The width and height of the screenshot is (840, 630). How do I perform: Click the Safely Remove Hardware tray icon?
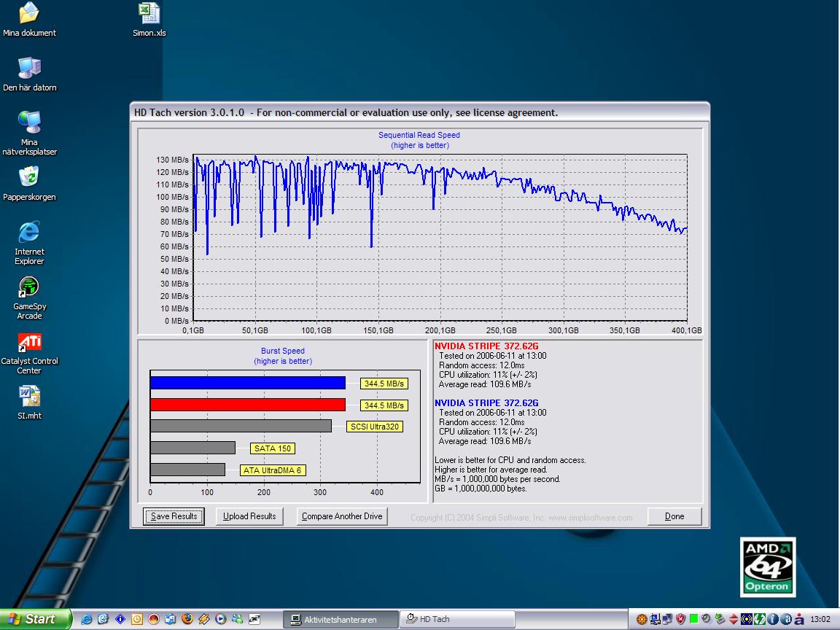click(x=720, y=619)
